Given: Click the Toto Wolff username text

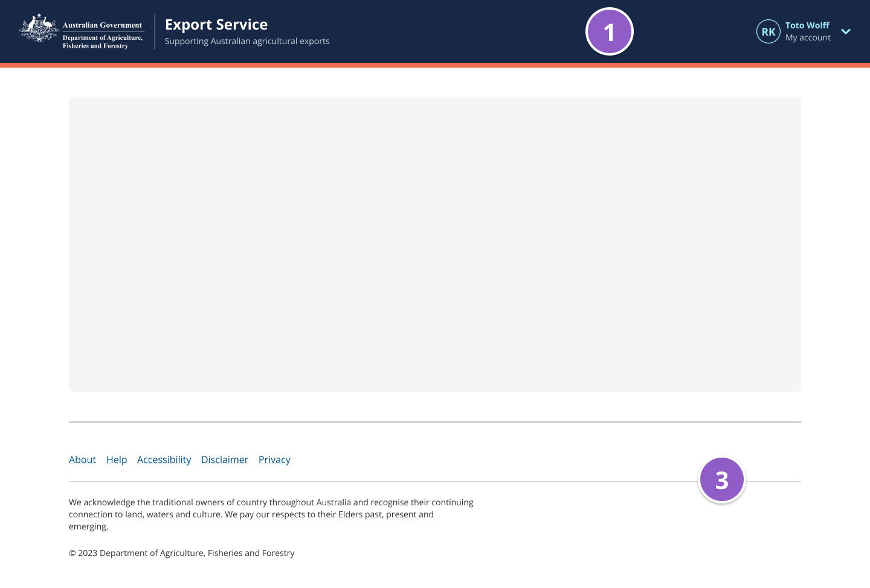Looking at the screenshot, I should tap(807, 25).
